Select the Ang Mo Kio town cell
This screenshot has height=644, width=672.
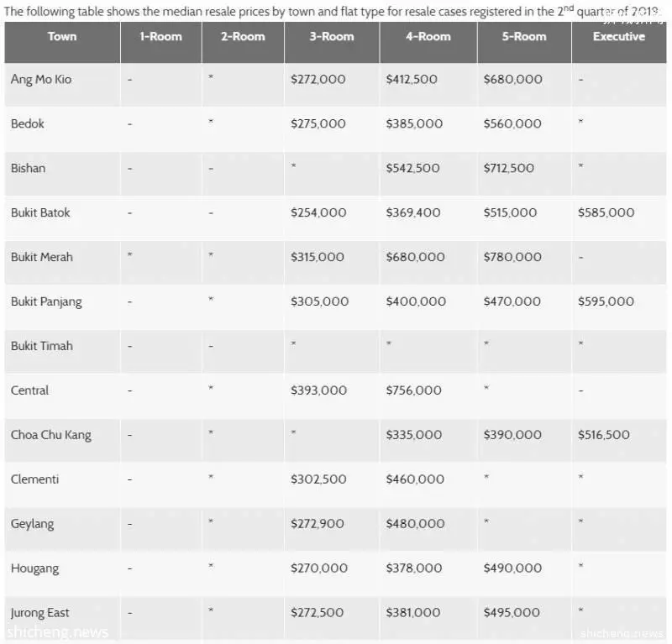tap(62, 85)
